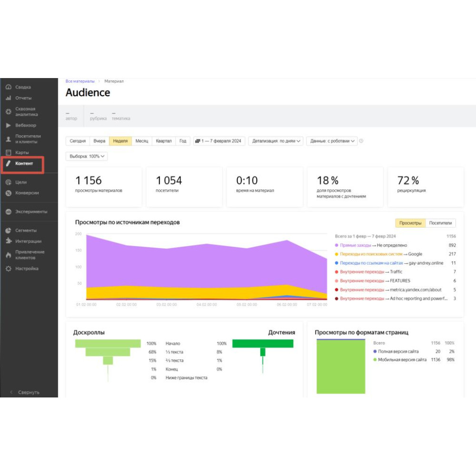This screenshot has width=476, height=476.
Task: Open the Эксперименты menu item
Action: tap(31, 212)
